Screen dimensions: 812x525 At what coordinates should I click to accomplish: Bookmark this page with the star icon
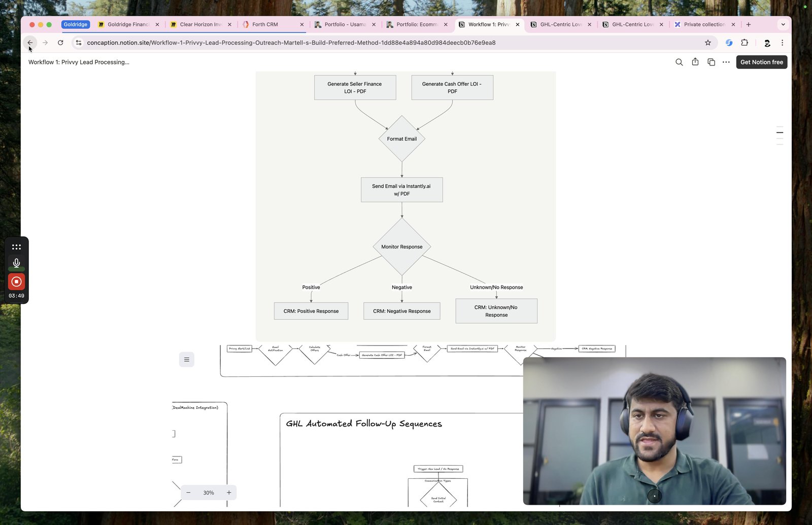[708, 43]
